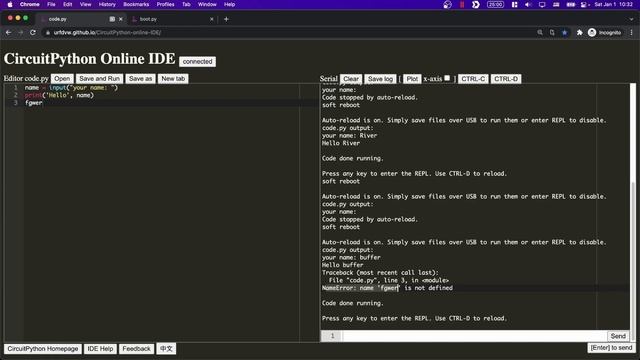
Task: Click Save and Run button
Action: (x=100, y=78)
